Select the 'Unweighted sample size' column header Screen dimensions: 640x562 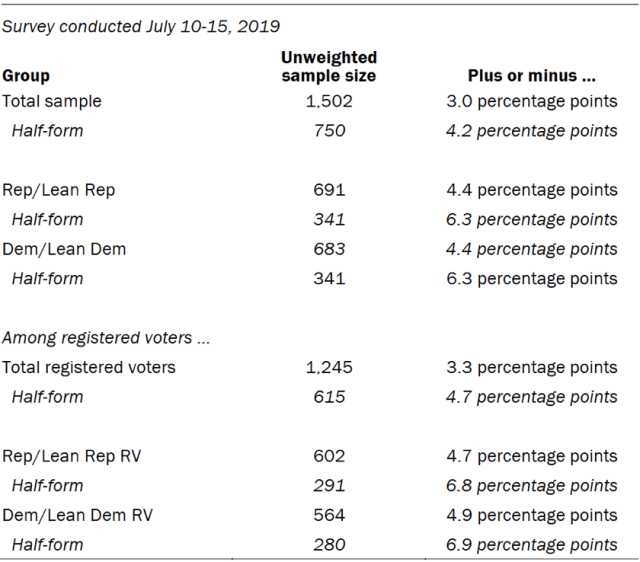click(x=329, y=67)
